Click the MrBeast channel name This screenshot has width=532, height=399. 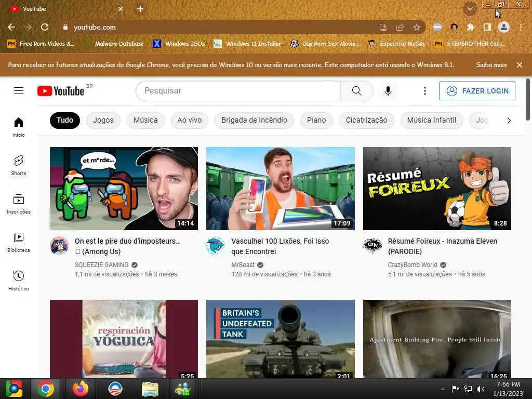243,264
